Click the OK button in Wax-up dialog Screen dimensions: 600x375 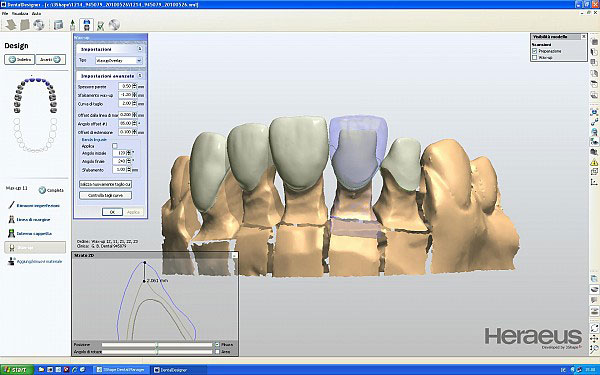click(112, 212)
